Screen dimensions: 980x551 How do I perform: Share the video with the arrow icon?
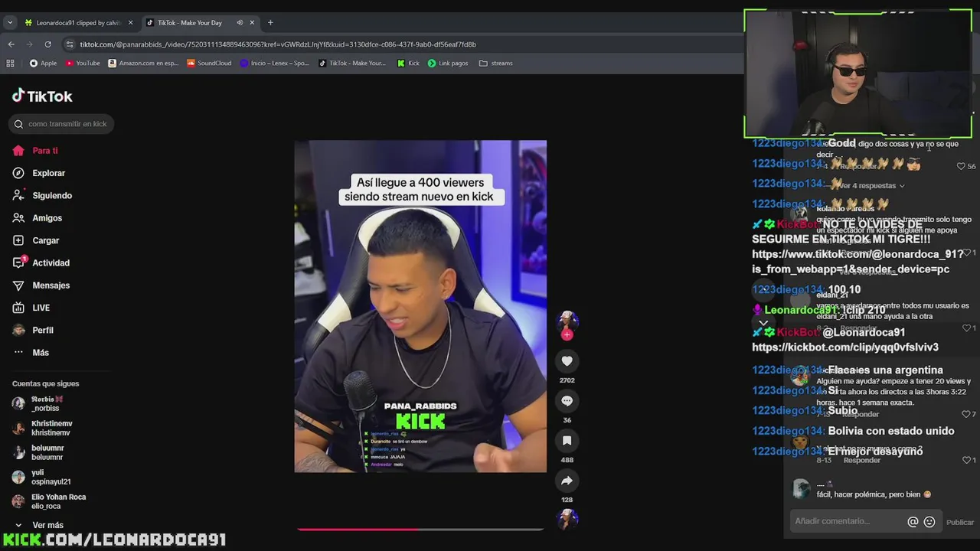pyautogui.click(x=567, y=481)
